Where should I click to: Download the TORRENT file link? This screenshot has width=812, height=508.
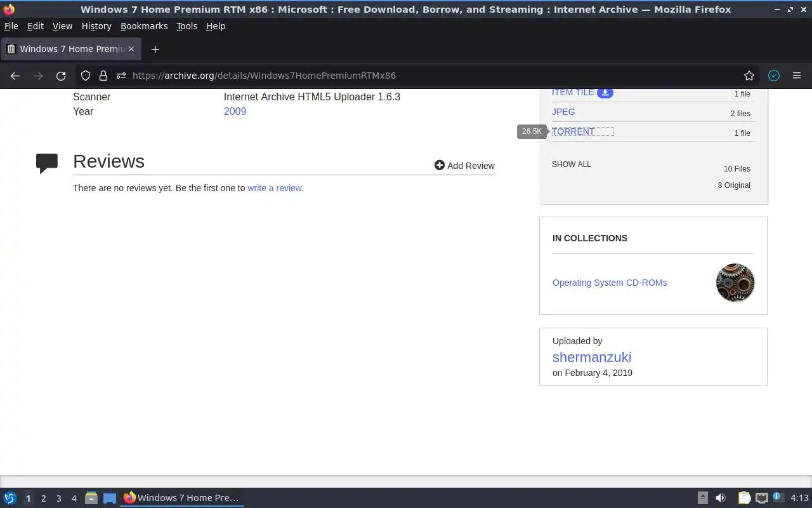click(573, 131)
